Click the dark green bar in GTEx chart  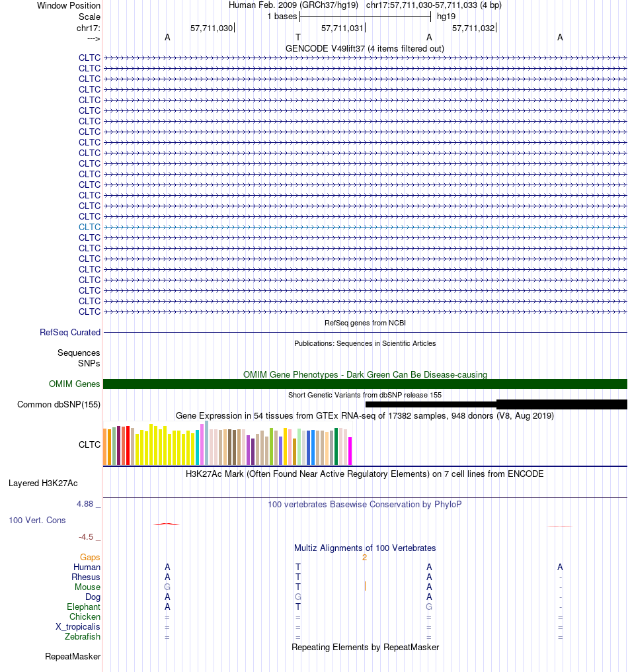pyautogui.click(x=336, y=446)
